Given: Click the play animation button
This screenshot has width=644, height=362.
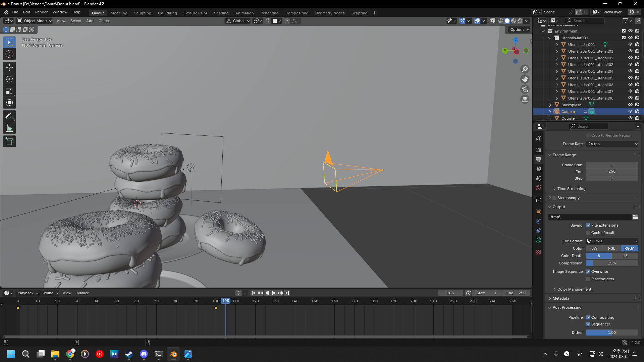Looking at the screenshot, I should click(273, 293).
